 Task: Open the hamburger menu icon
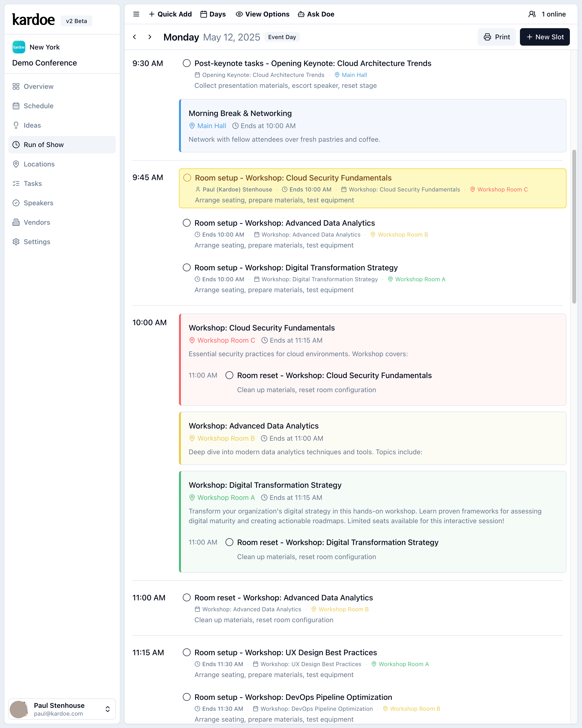click(x=136, y=14)
